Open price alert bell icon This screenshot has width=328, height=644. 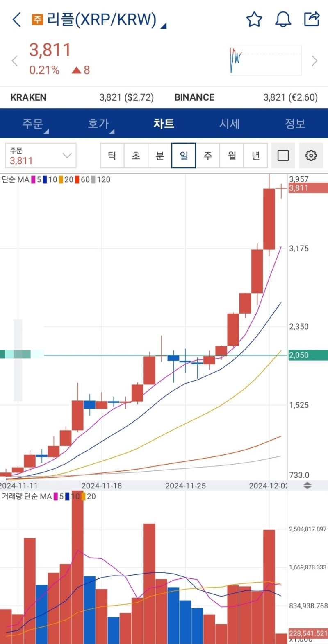(283, 19)
